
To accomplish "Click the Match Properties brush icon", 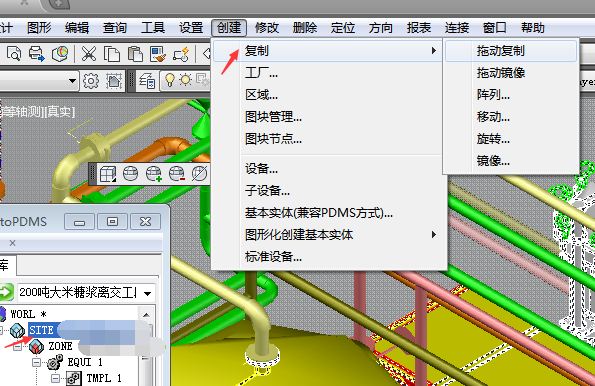I will click(x=158, y=54).
